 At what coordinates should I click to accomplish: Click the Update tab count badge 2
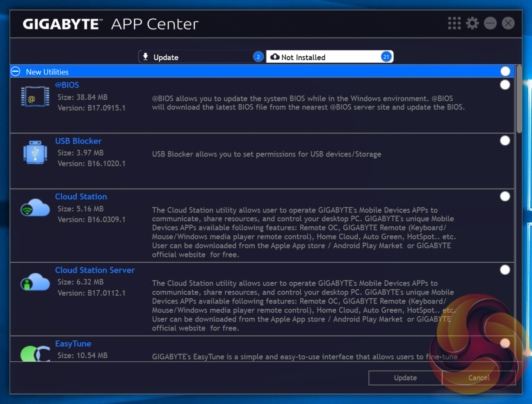pyautogui.click(x=258, y=57)
